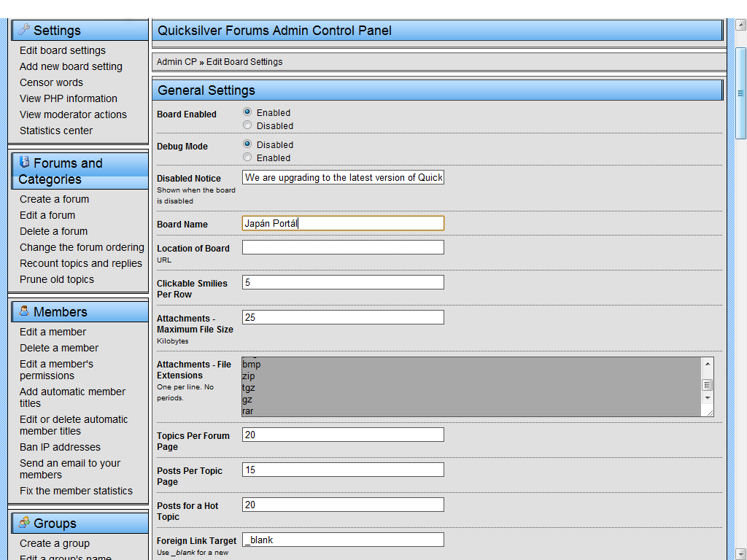This screenshot has height=560, width=747.
Task: Focus Topics Per Forum Page field
Action: click(x=343, y=435)
